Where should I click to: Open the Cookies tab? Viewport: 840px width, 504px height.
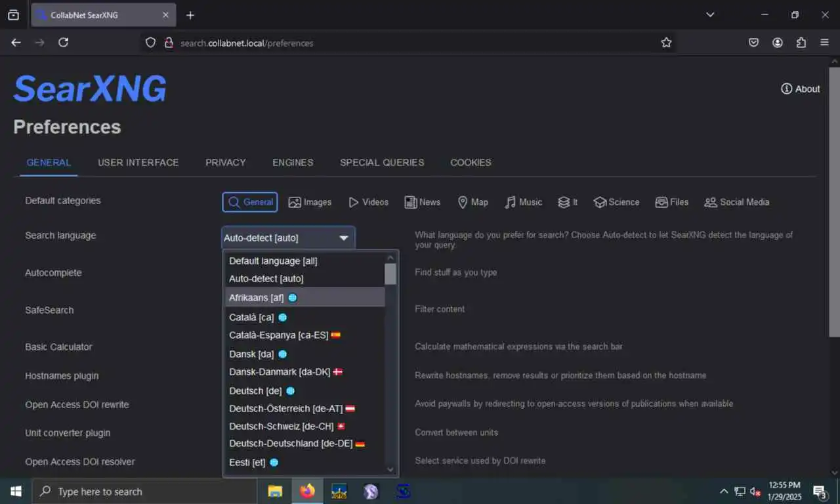pos(471,162)
